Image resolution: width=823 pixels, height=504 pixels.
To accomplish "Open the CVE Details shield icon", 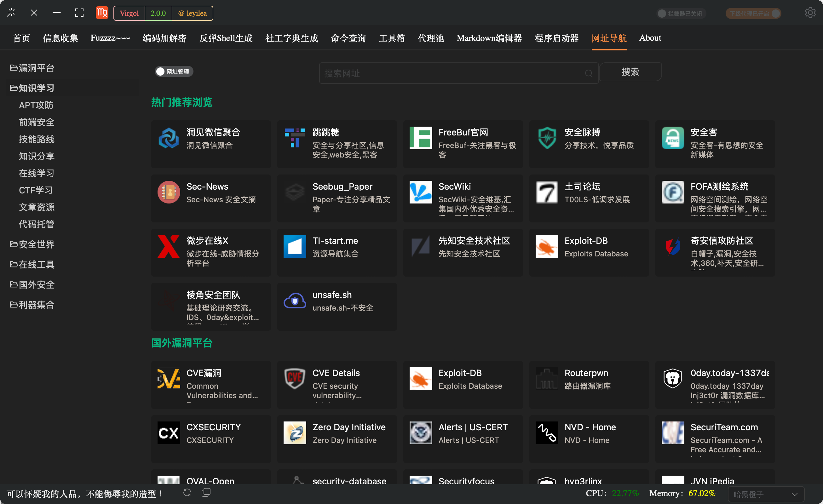I will (x=295, y=378).
